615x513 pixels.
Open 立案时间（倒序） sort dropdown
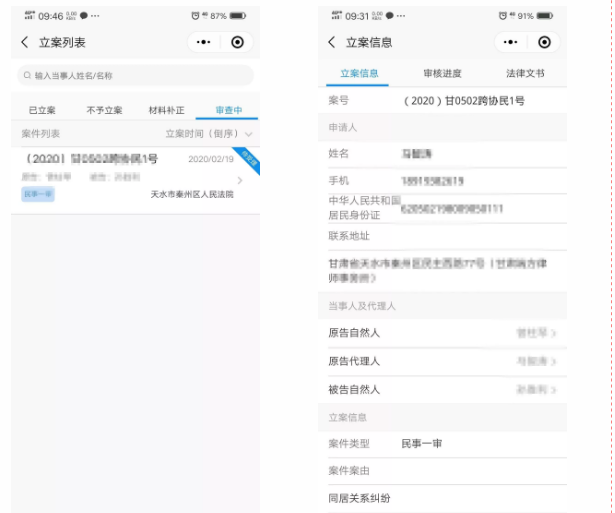(x=208, y=133)
